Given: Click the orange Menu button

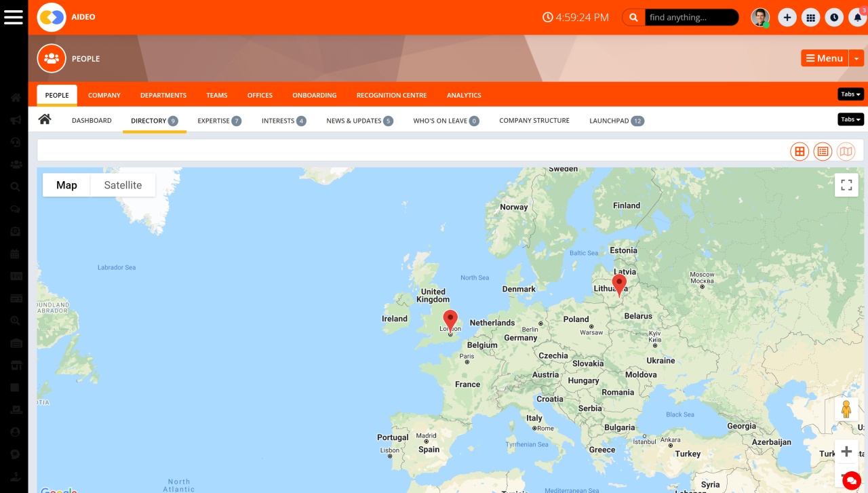Looking at the screenshot, I should pyautogui.click(x=824, y=58).
